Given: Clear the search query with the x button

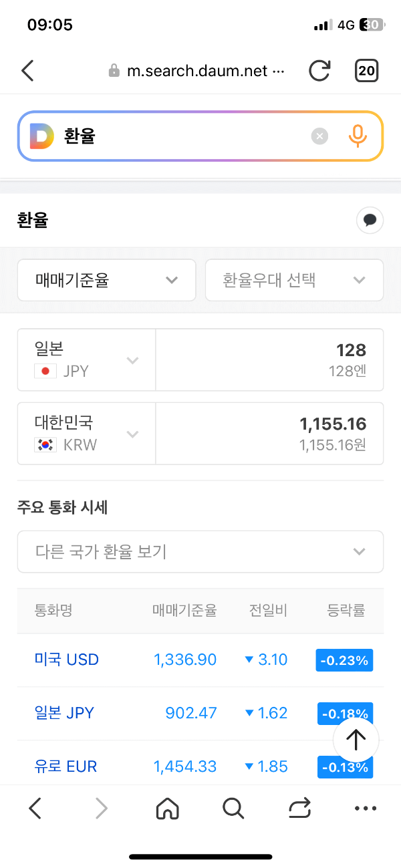Looking at the screenshot, I should click(x=319, y=136).
